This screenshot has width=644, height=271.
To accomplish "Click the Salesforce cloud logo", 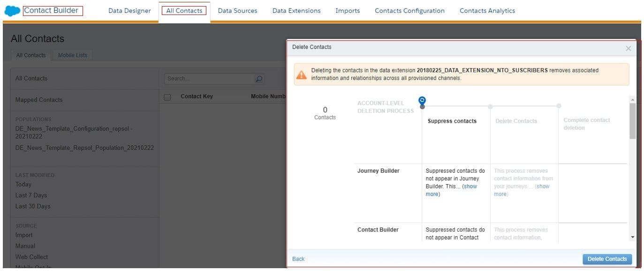I will 12,11.
